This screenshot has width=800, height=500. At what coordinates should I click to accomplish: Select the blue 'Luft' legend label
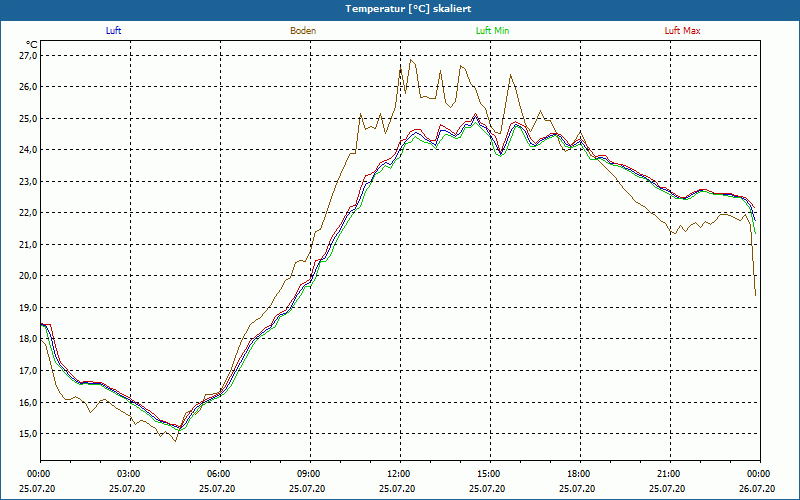113,31
